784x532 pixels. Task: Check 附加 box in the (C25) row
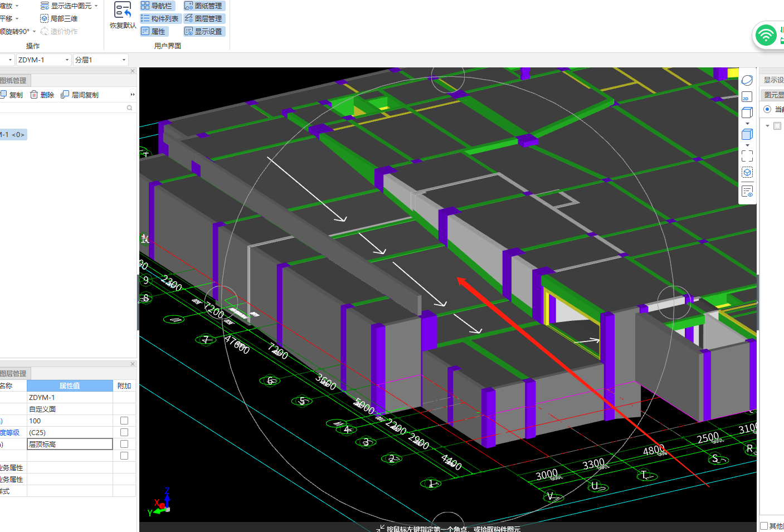pyautogui.click(x=124, y=432)
